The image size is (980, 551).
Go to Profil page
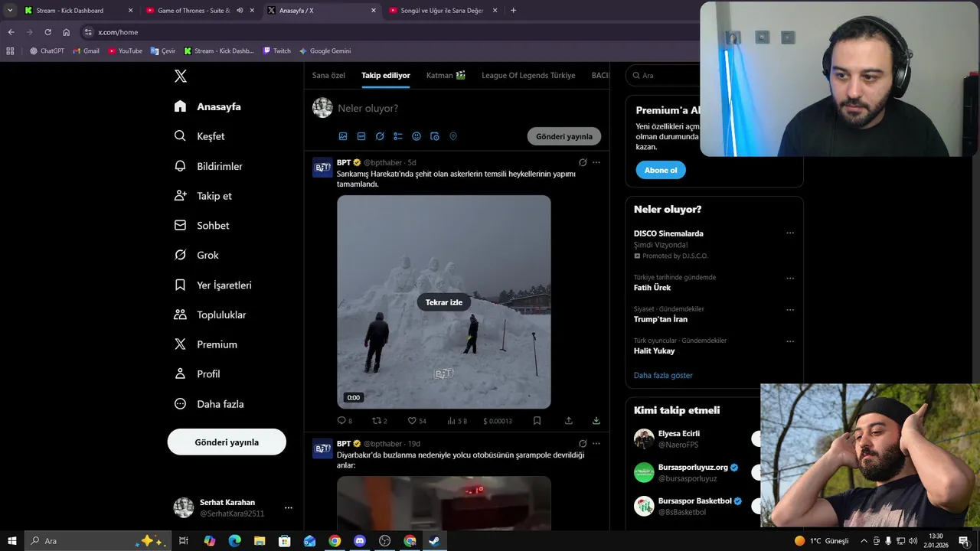coord(198,374)
